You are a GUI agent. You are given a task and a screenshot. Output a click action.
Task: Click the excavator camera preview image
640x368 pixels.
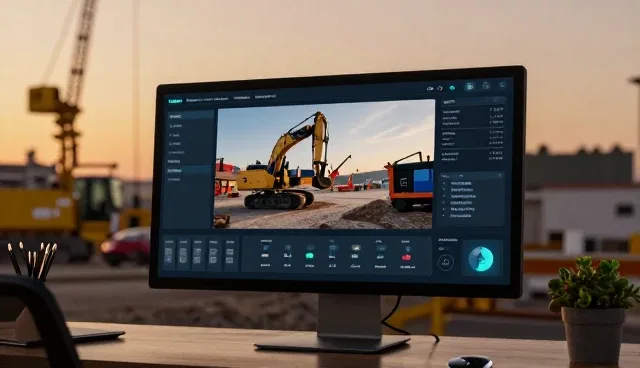pyautogui.click(x=324, y=164)
